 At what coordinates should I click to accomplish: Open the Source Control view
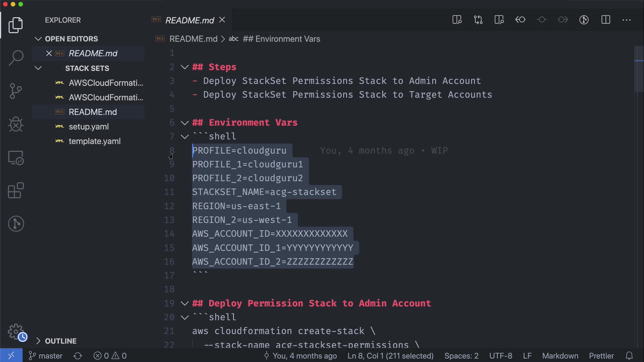pos(16,91)
